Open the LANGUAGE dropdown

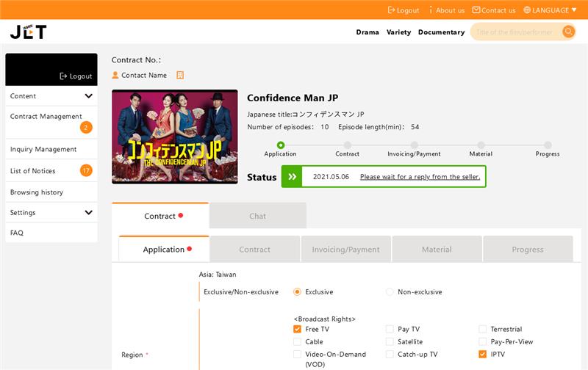point(550,10)
